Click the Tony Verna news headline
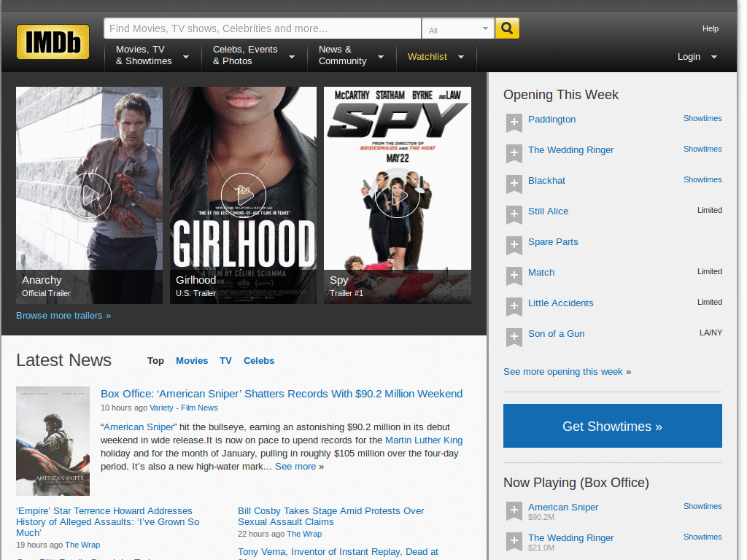The image size is (747, 560). [338, 553]
